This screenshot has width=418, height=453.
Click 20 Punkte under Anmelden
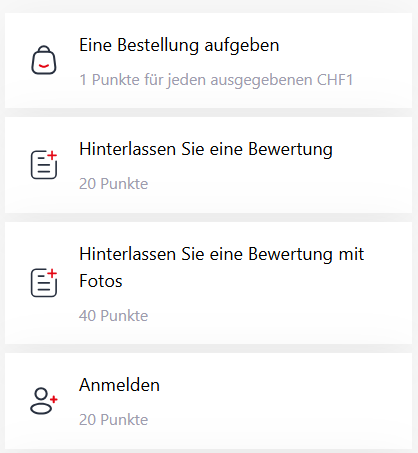(113, 420)
